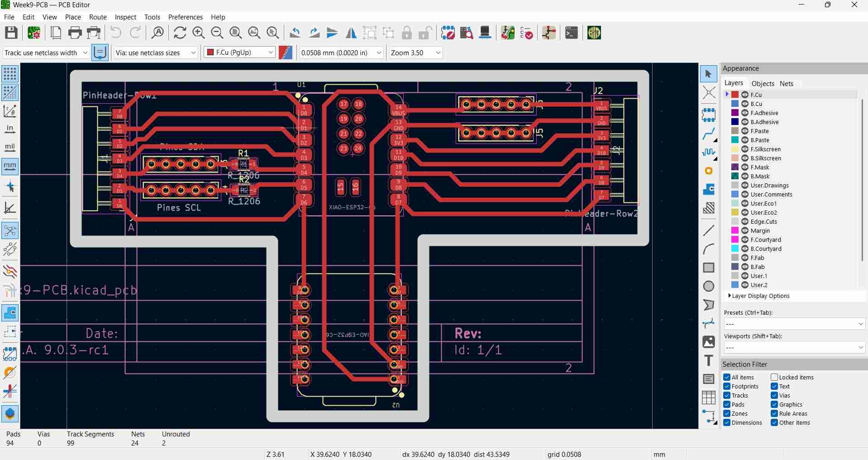Viewport: 868px width, 460px height.
Task: Select the Draw Arc tool
Action: (709, 249)
